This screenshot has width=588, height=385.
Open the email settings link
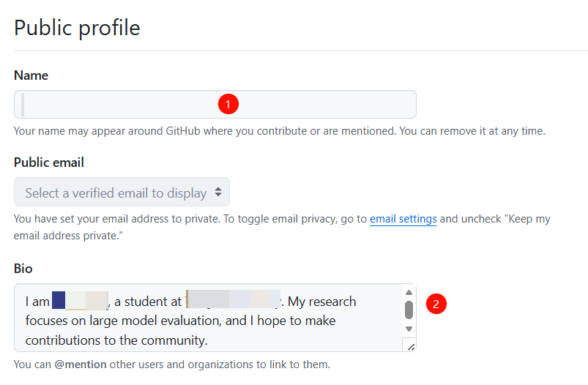(403, 219)
